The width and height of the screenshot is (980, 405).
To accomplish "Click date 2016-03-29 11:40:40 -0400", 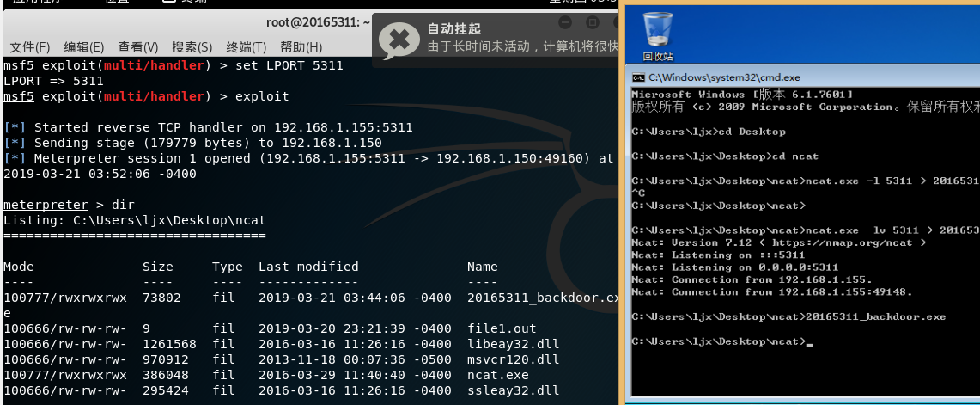I will click(355, 376).
